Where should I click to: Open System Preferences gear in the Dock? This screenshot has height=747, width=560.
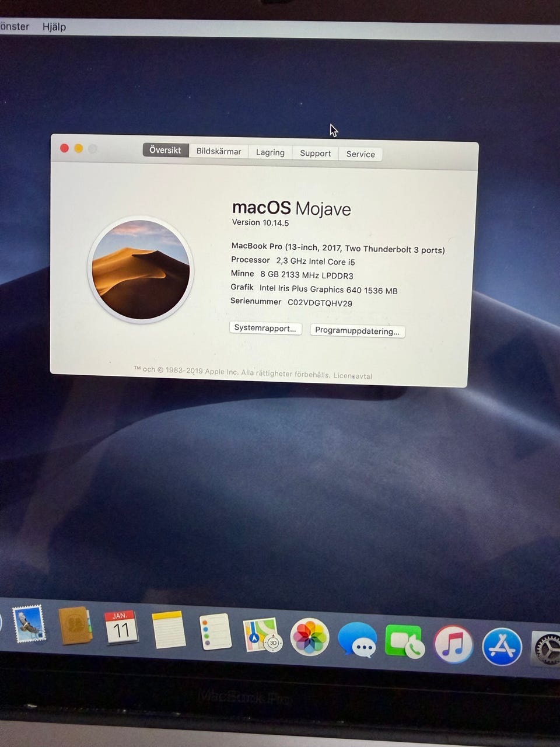[x=547, y=648]
